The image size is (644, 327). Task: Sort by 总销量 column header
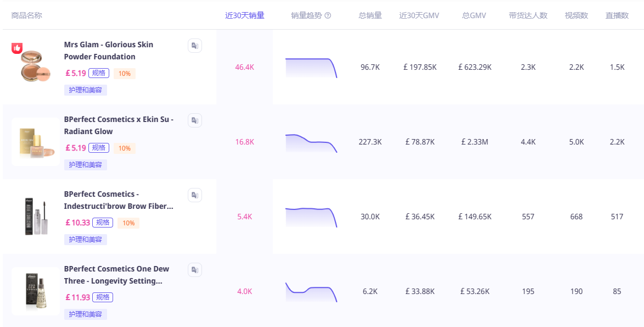click(370, 15)
